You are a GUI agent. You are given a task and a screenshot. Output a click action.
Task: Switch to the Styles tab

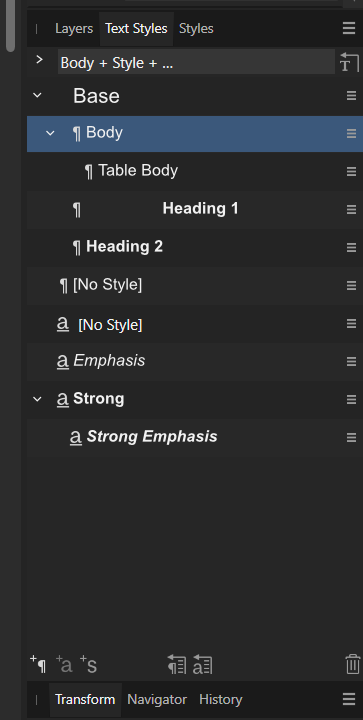[196, 28]
